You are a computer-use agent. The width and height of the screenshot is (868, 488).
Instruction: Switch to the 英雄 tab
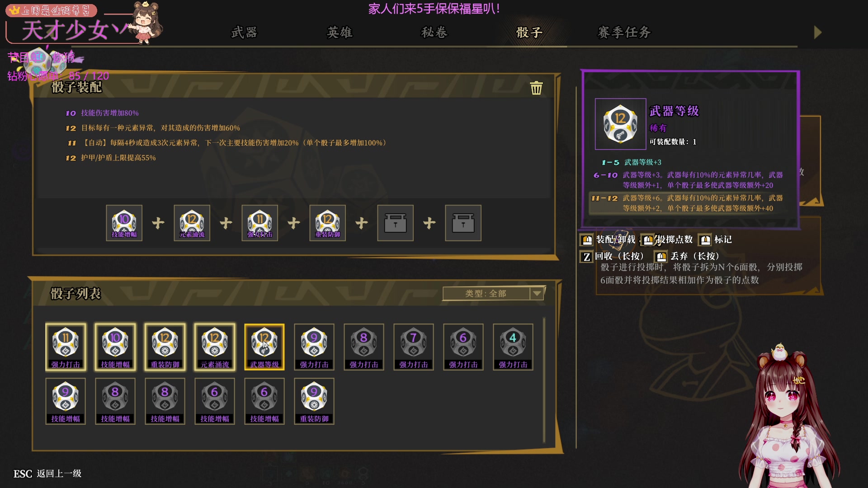tap(340, 32)
